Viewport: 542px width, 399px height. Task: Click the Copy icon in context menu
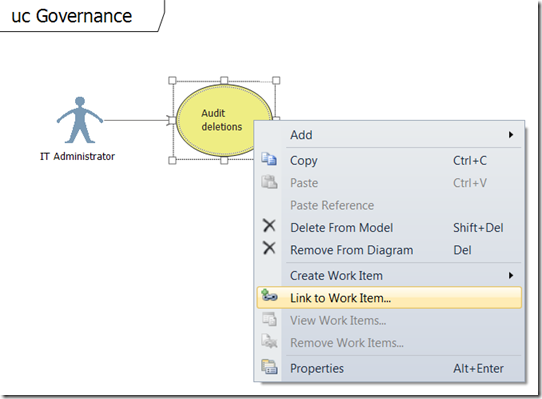pos(269,159)
